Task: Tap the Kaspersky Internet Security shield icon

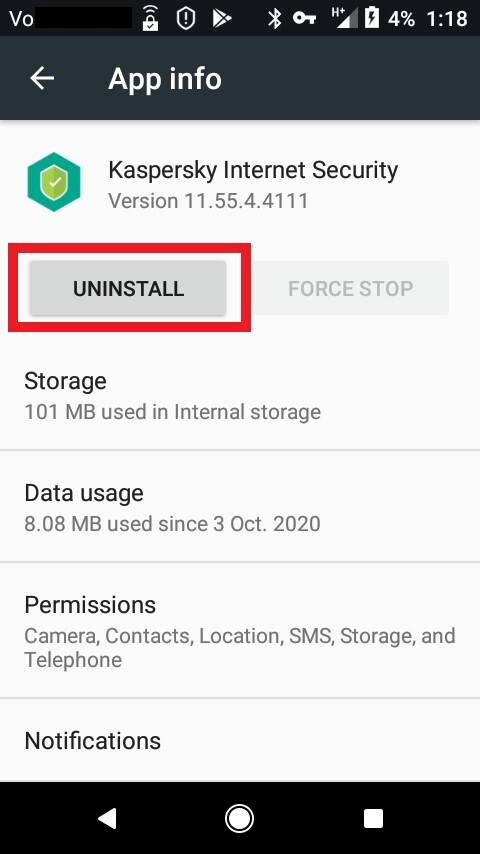Action: pyautogui.click(x=53, y=181)
